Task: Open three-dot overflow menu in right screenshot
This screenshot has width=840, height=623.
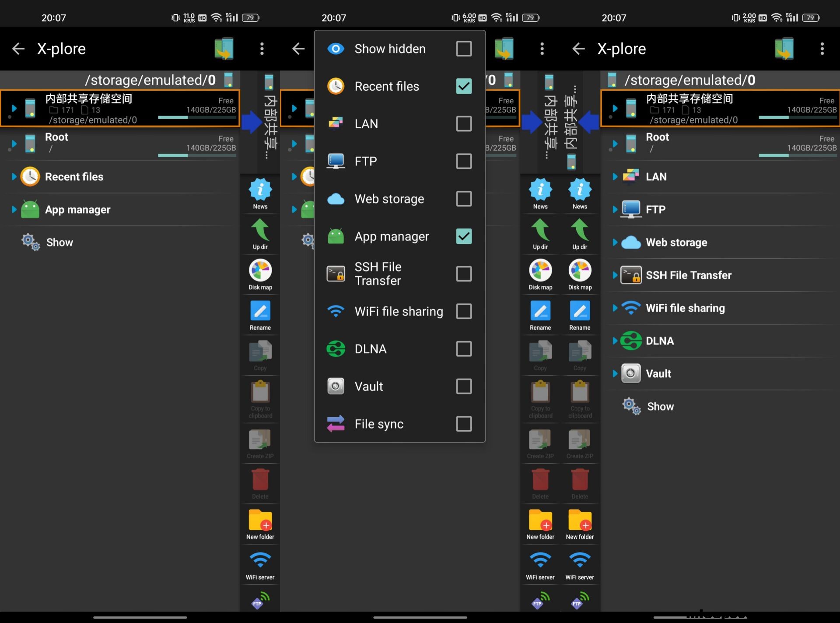Action: (822, 49)
